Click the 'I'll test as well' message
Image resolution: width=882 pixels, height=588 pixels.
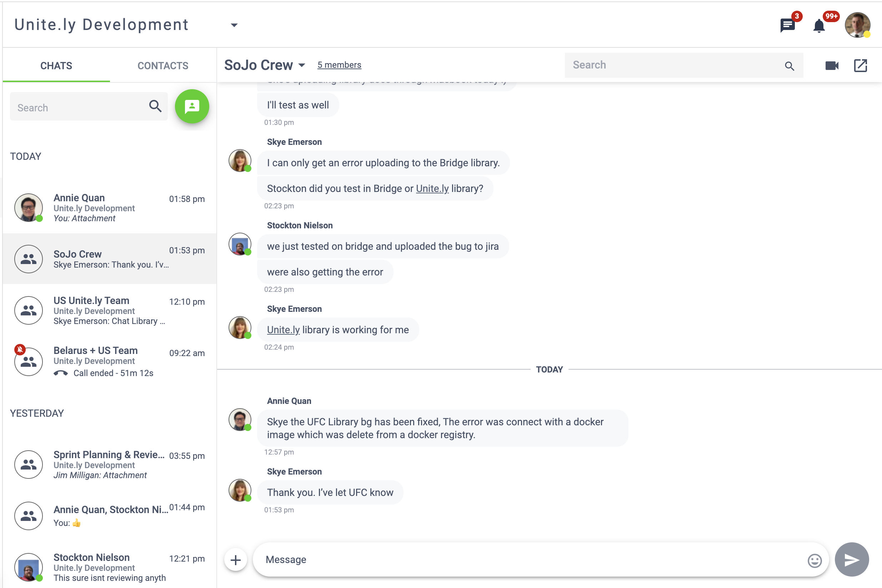click(297, 105)
